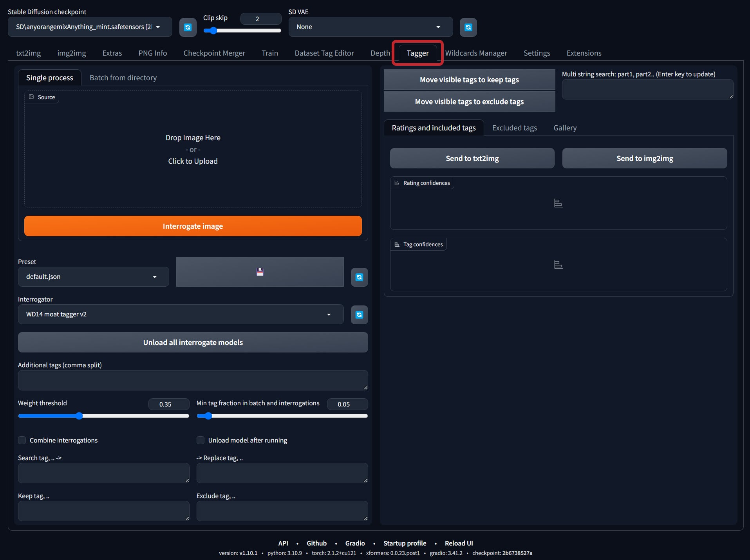Image resolution: width=750 pixels, height=560 pixels.
Task: Open the Gradio footer link
Action: coord(355,543)
